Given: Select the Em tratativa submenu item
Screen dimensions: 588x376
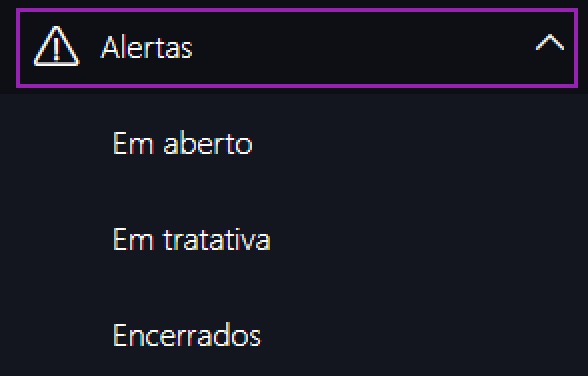Looking at the screenshot, I should pyautogui.click(x=191, y=239).
